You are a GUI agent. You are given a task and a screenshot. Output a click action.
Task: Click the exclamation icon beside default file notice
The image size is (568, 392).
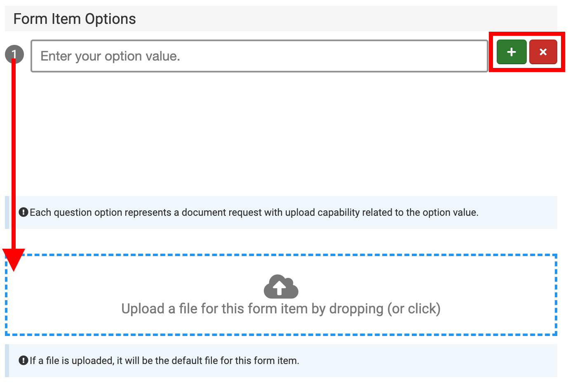point(23,361)
